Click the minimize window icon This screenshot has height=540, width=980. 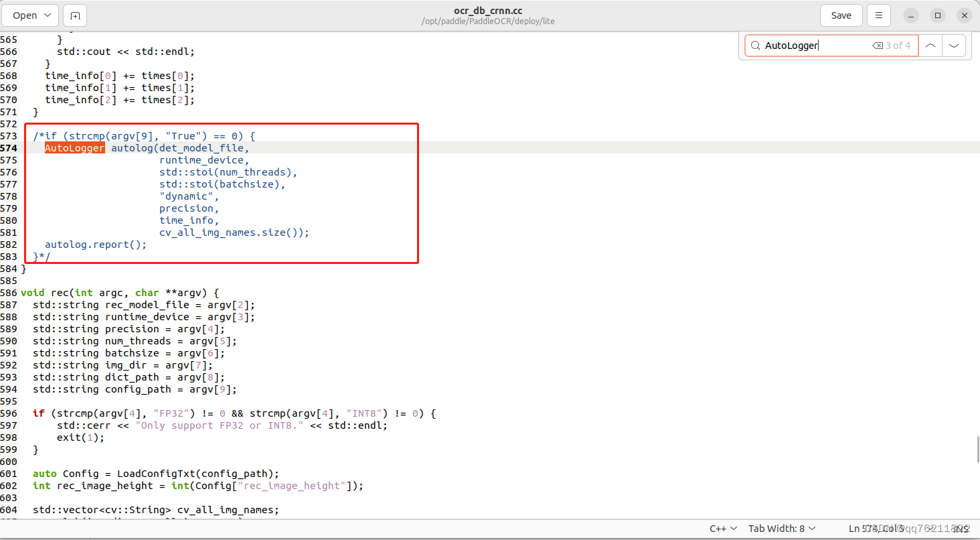(x=910, y=15)
